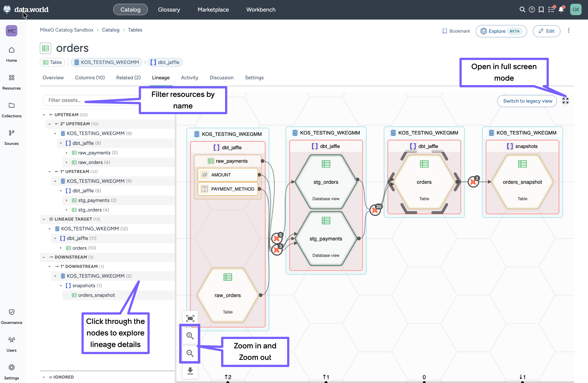Click the Filter assets input field

(91, 100)
